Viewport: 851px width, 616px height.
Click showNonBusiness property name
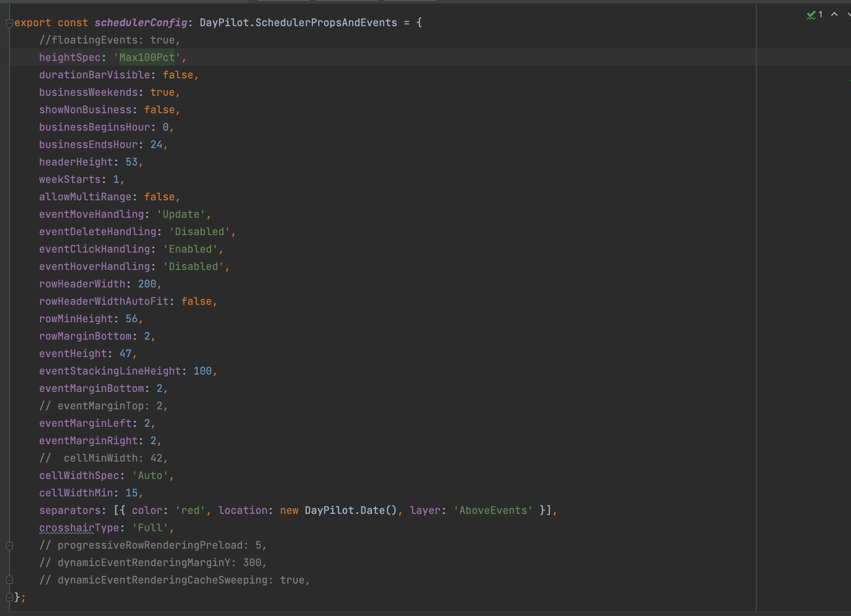85,110
